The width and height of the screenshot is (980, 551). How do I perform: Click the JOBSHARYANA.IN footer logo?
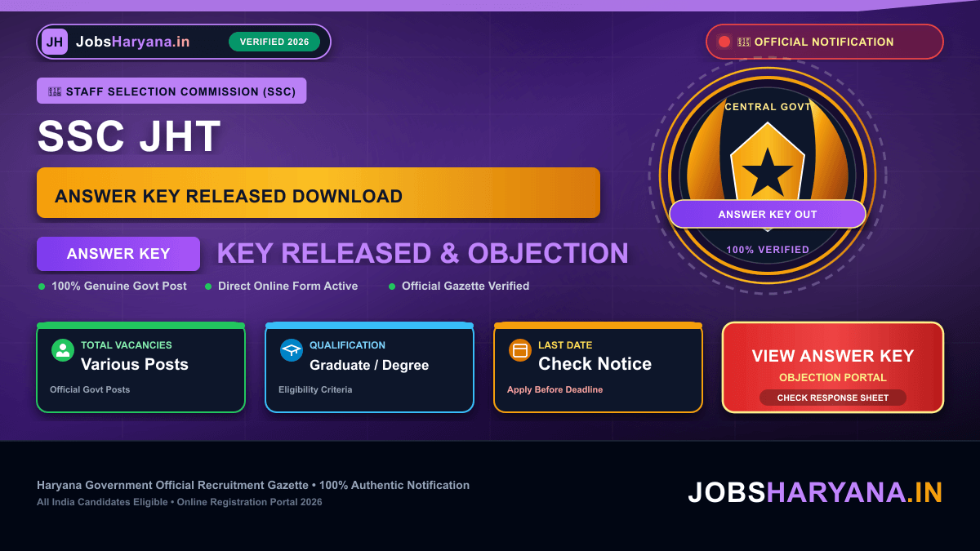[x=815, y=492]
